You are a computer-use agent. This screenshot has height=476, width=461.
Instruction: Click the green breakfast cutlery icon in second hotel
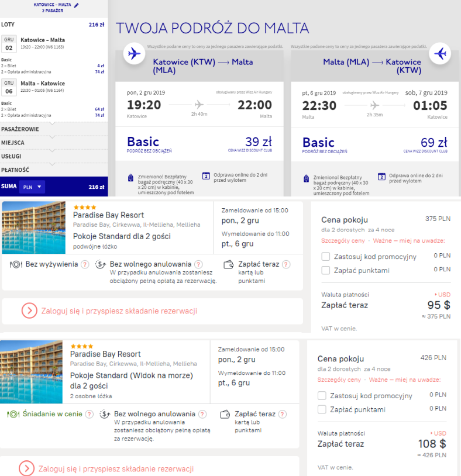coord(13,414)
